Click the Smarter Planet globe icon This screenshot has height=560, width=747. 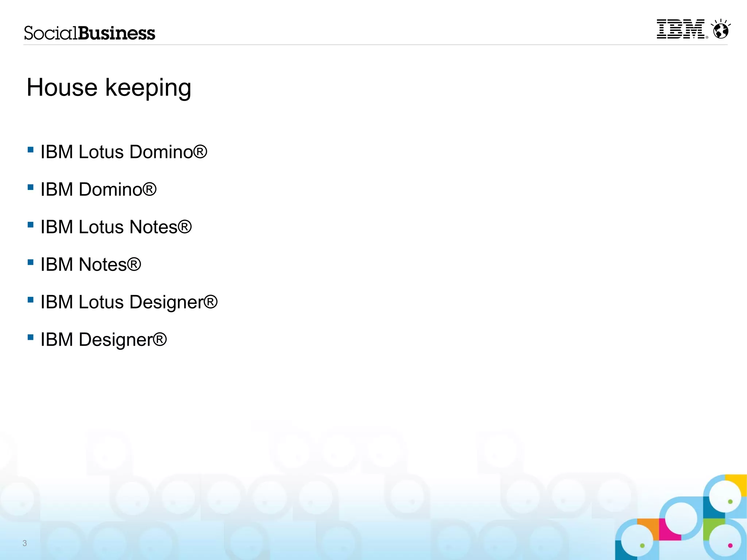(x=721, y=29)
